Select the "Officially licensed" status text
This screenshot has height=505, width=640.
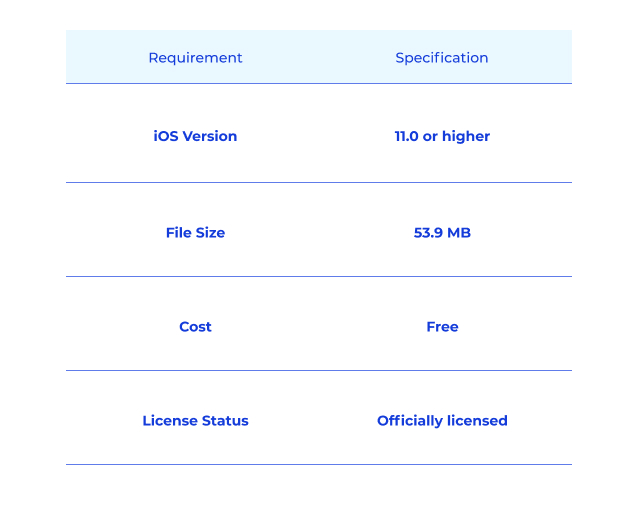point(442,421)
